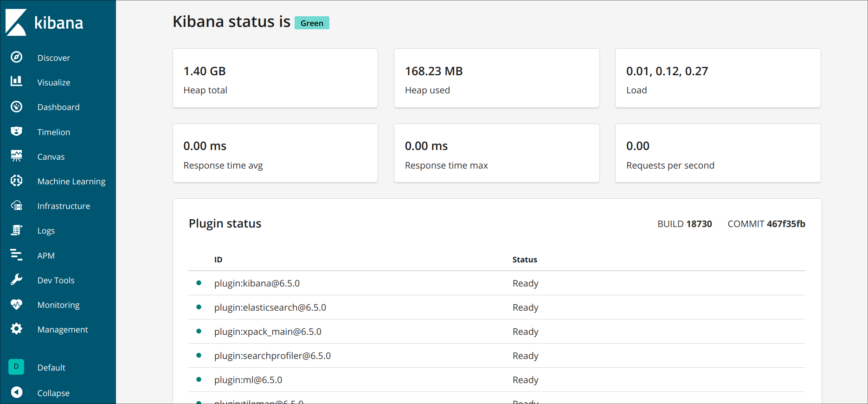
Task: Open Visualize via bar chart icon
Action: point(17,82)
